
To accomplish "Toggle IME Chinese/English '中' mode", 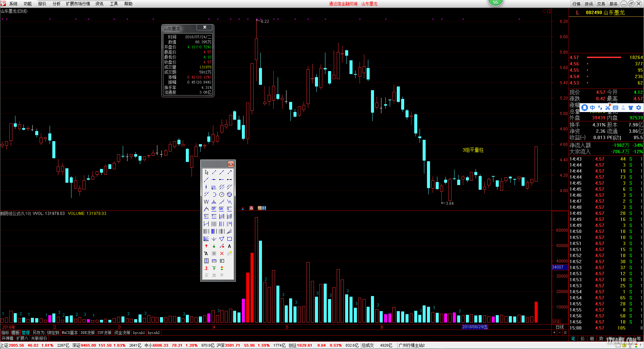I will pos(592,108).
